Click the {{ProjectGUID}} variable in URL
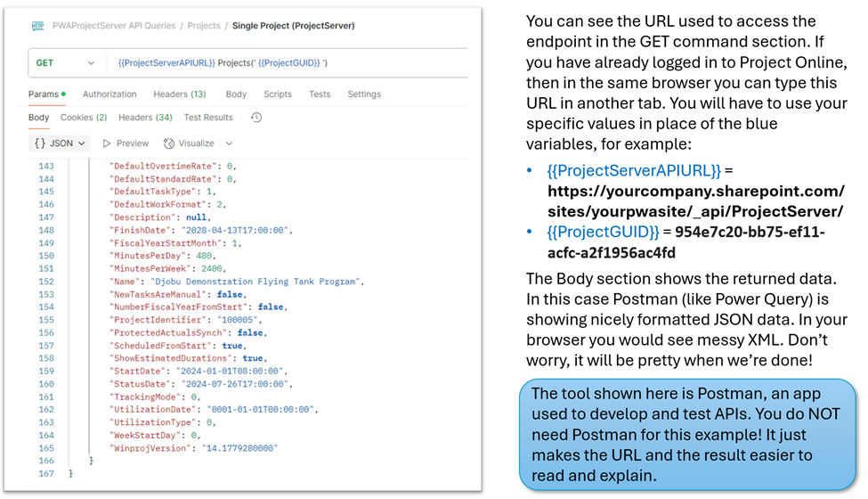The image size is (868, 499). coord(289,63)
